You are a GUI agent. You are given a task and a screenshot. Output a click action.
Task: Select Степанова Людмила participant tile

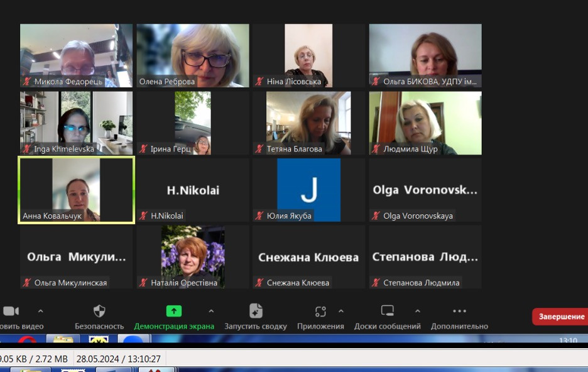click(x=425, y=257)
